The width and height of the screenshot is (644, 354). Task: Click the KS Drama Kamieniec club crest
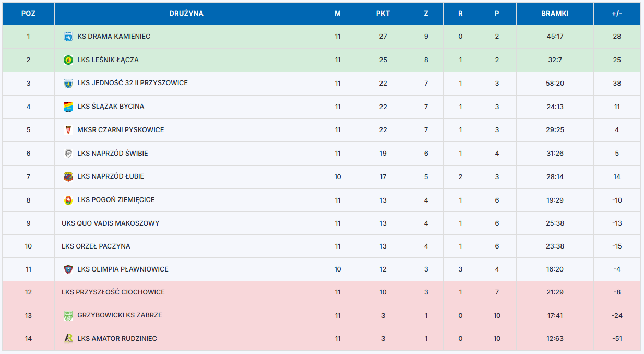[x=68, y=37]
